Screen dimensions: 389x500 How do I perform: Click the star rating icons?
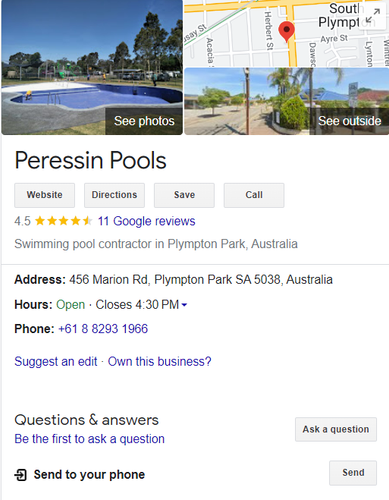[x=63, y=221]
